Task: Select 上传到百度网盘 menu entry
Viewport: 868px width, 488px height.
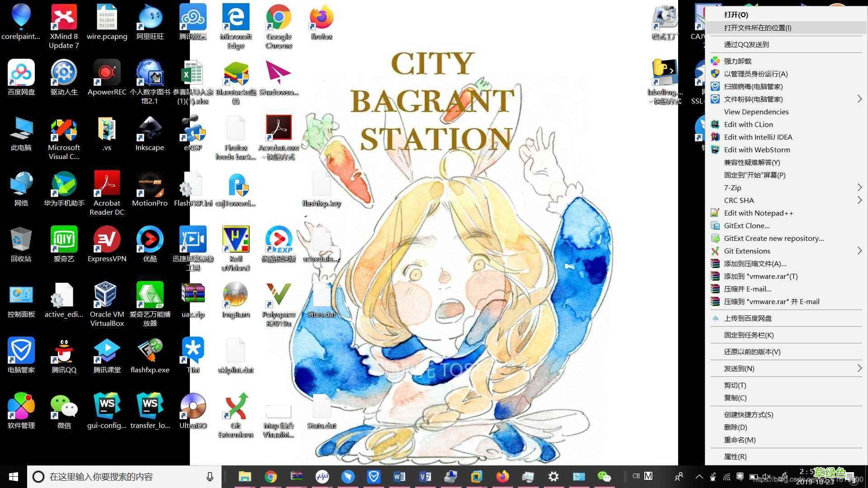Action: 786,318
